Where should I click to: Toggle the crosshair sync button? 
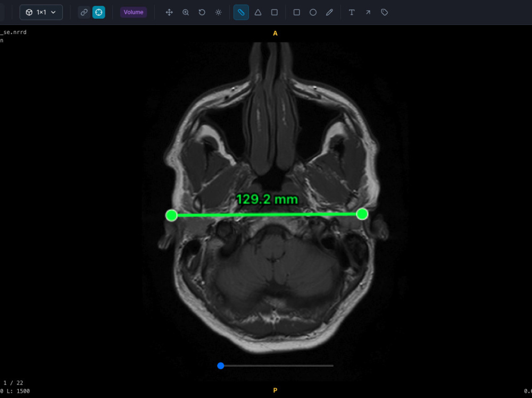(99, 12)
